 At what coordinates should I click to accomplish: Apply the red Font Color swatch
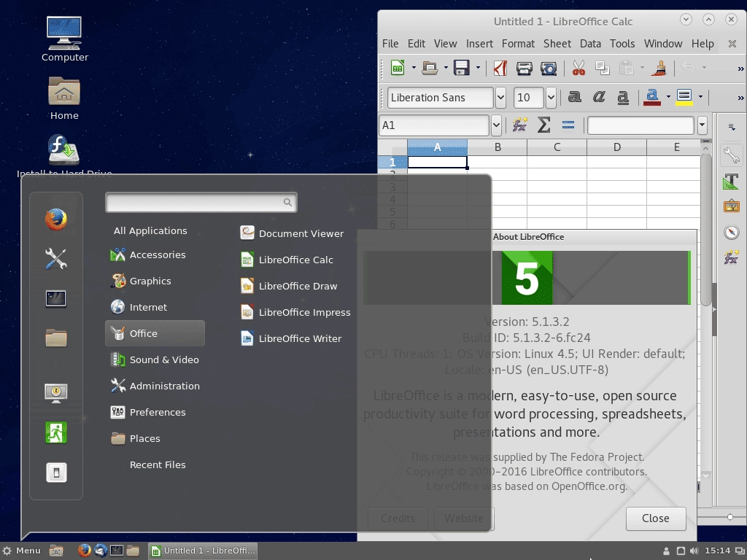[652, 97]
